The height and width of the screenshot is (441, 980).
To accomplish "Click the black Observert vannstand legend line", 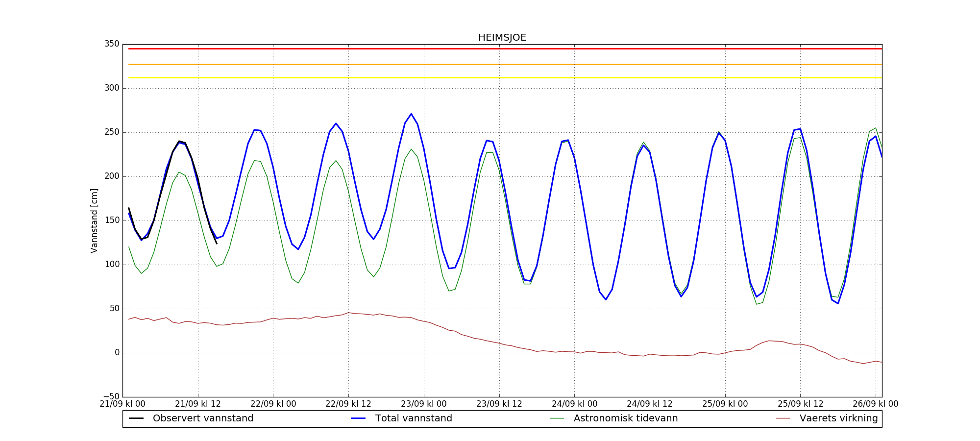I will (x=136, y=418).
